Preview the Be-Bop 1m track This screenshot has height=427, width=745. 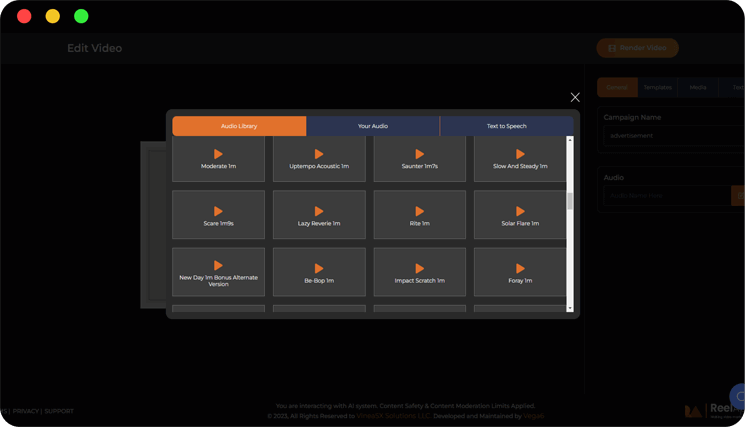pos(319,269)
